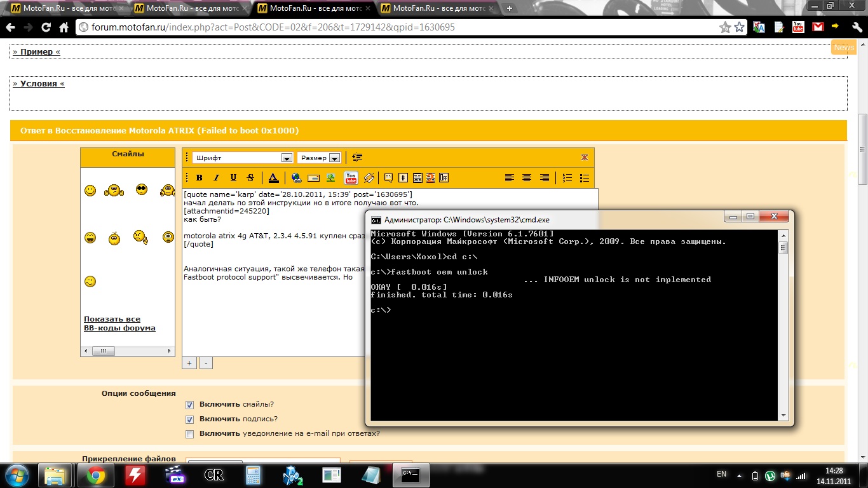Insert YouTube video in editor toolbar
Screen dimensions: 868x488
coord(351,178)
